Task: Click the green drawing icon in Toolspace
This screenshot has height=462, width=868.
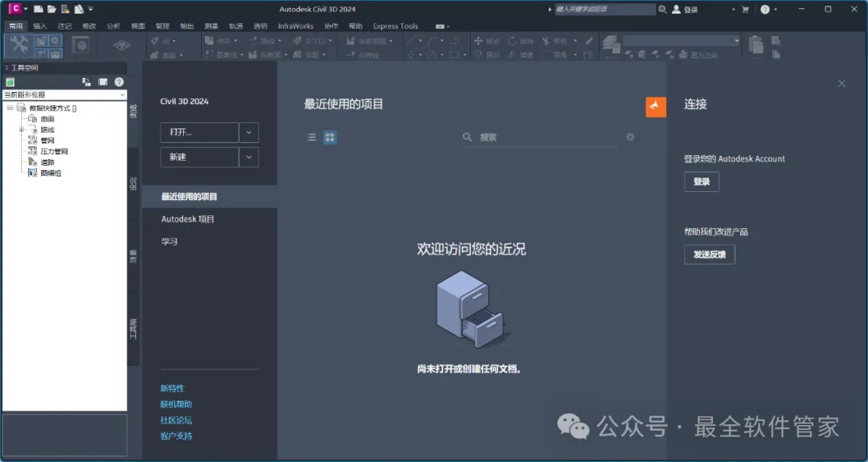Action: (x=10, y=82)
